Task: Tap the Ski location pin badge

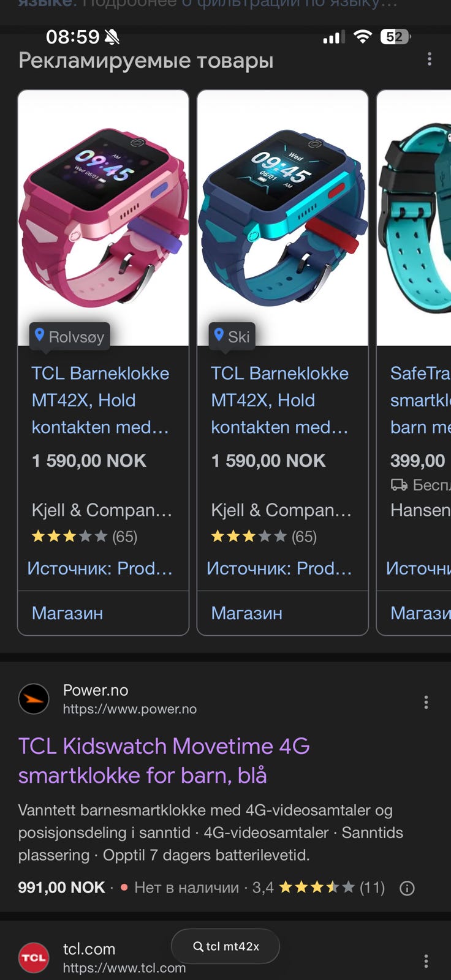Action: (232, 336)
